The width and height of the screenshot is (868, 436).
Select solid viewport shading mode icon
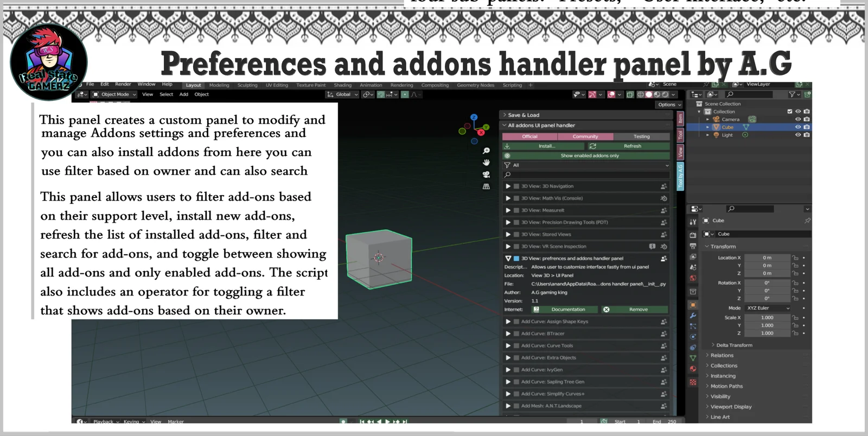tap(649, 94)
